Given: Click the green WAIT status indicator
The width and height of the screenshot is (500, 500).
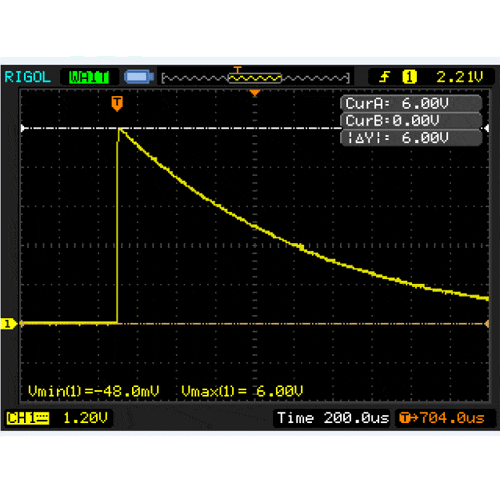Looking at the screenshot, I should [89, 77].
